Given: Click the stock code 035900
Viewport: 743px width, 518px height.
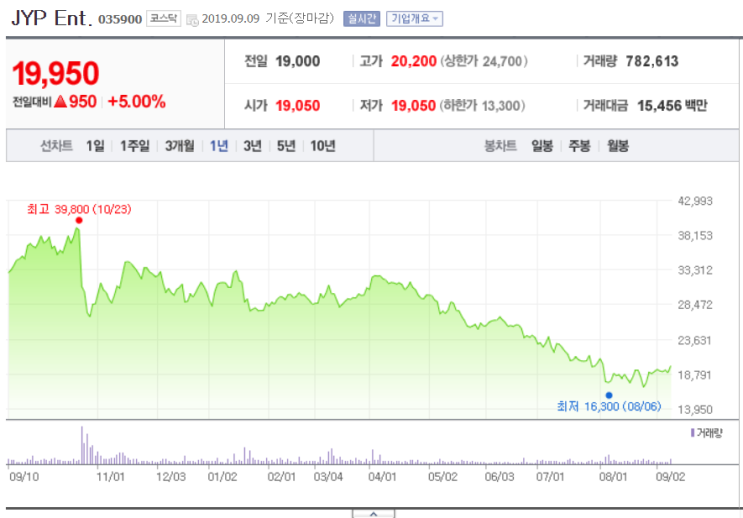Looking at the screenshot, I should [x=120, y=19].
